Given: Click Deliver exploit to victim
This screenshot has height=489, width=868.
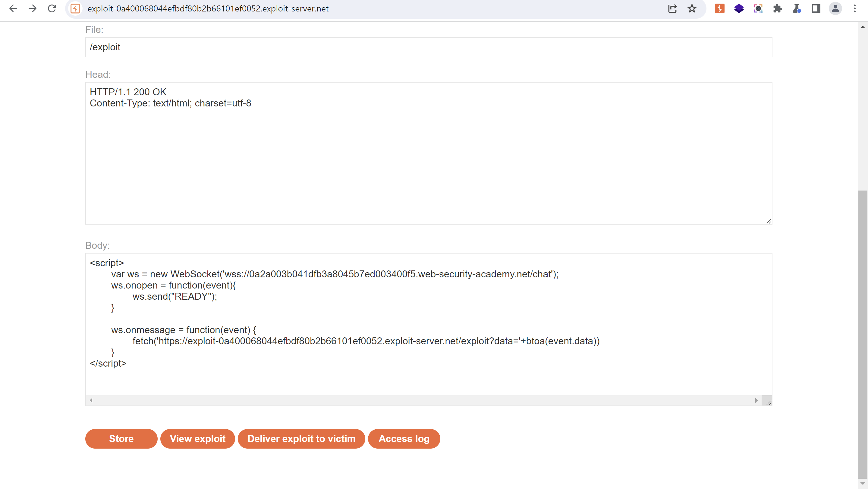Looking at the screenshot, I should (301, 438).
